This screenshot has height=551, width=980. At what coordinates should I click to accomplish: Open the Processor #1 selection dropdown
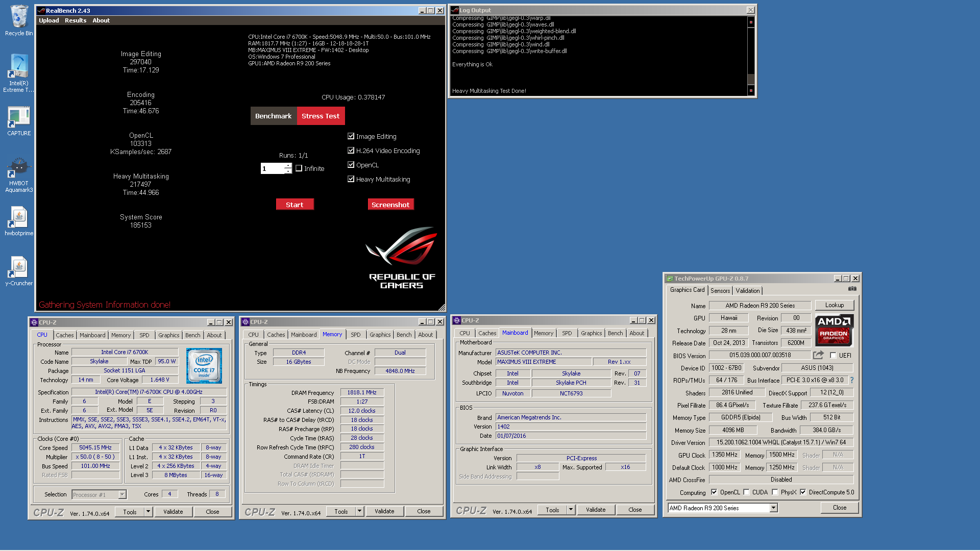coord(122,494)
